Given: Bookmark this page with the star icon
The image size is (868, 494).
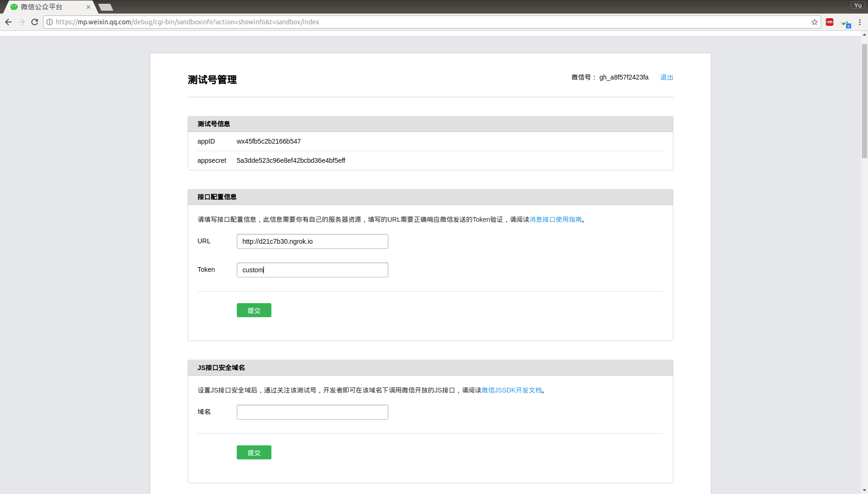Looking at the screenshot, I should click(814, 22).
